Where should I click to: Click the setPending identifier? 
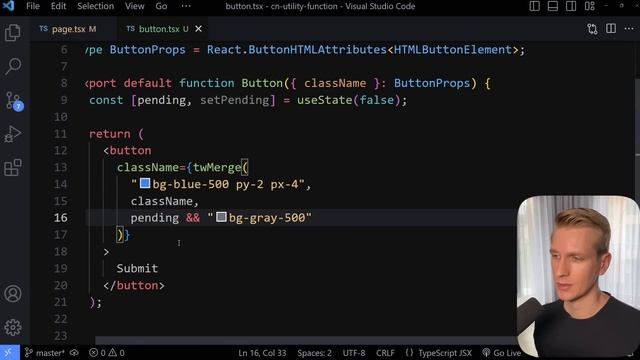click(235, 100)
